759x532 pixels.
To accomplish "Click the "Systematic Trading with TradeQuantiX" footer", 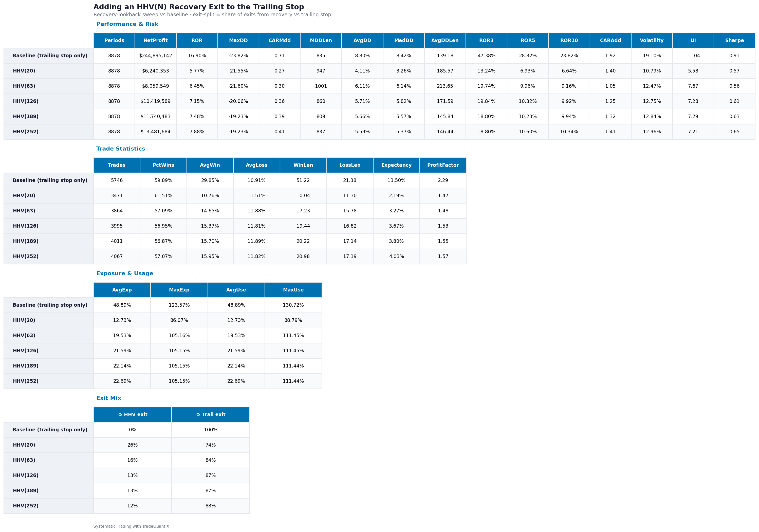I will click(131, 526).
